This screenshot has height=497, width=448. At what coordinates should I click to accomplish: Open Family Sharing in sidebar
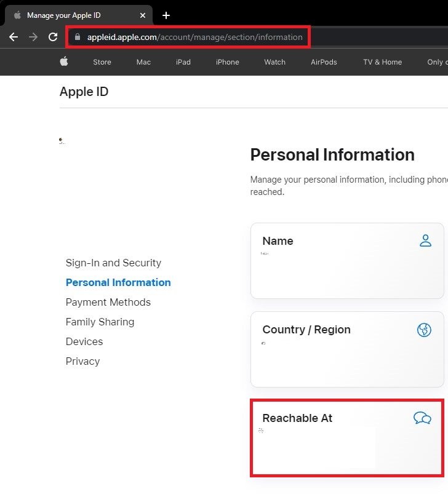point(100,322)
